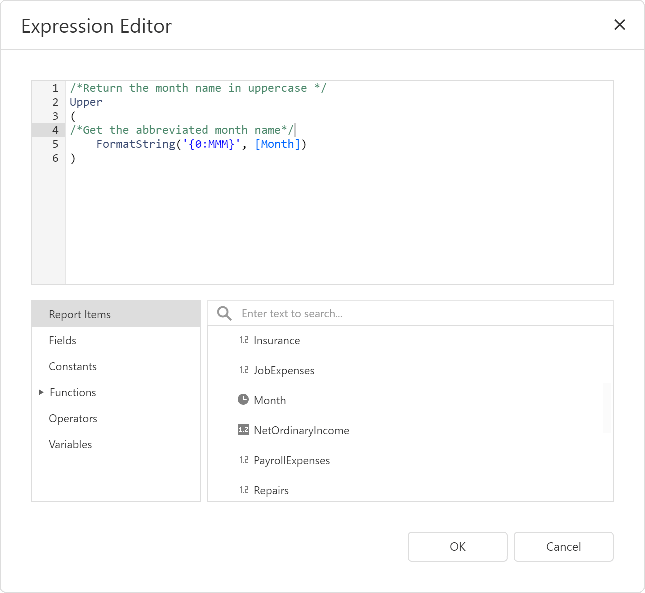Show the Operators category
The width and height of the screenshot is (645, 593).
tap(73, 418)
